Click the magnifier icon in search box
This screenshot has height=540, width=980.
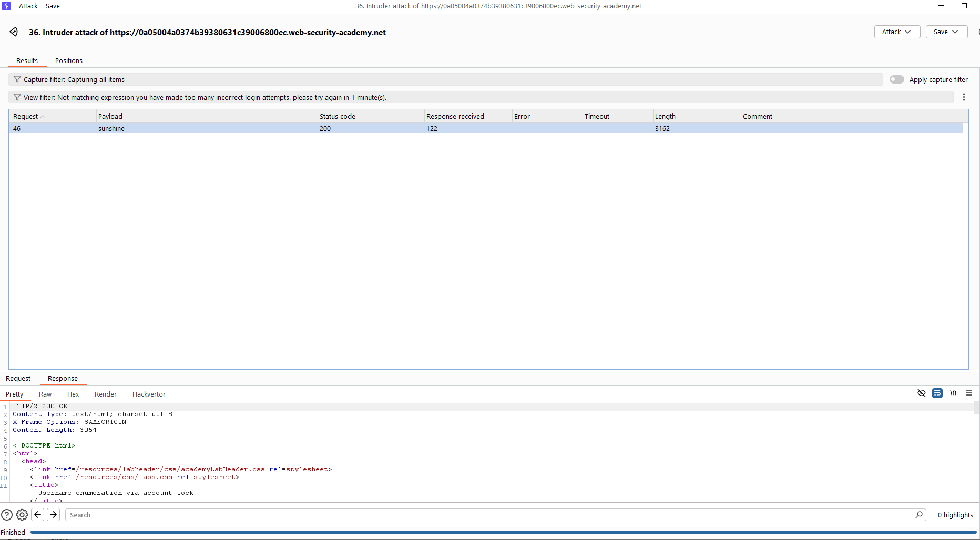click(x=919, y=515)
